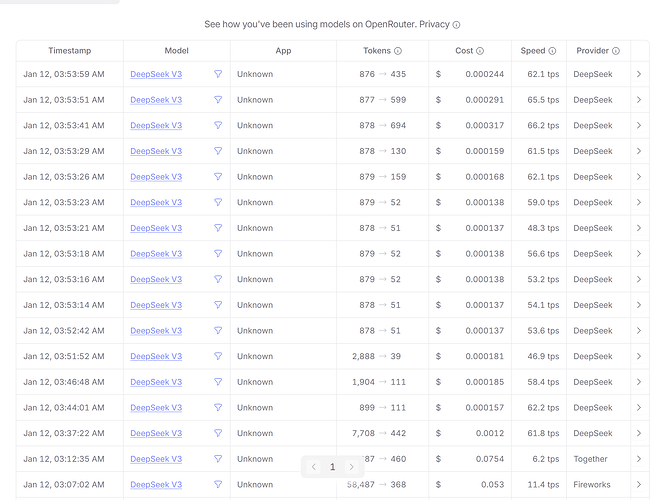Open DeepSeek V3 link in 03:53:29 AM row
This screenshot has height=500, width=671.
click(x=156, y=151)
